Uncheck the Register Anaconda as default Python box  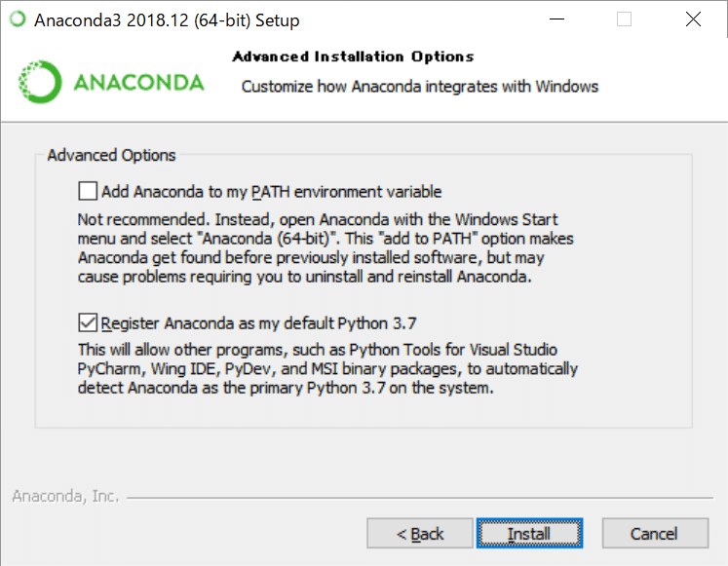pyautogui.click(x=89, y=322)
